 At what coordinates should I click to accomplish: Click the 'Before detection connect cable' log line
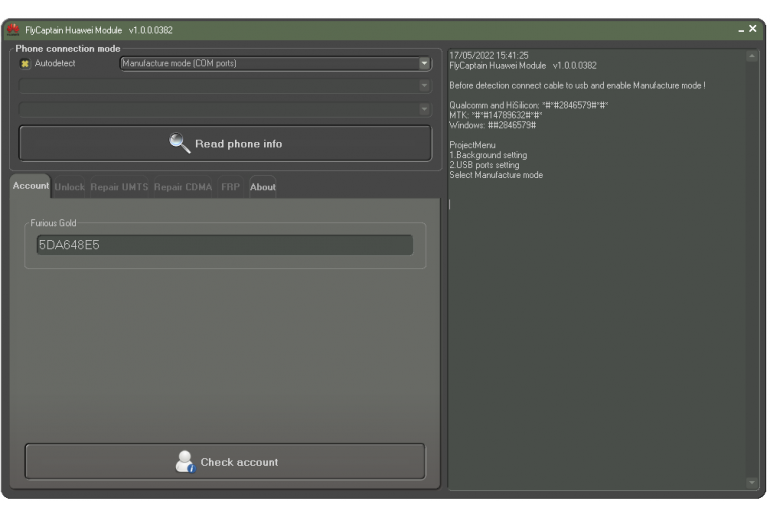point(577,85)
